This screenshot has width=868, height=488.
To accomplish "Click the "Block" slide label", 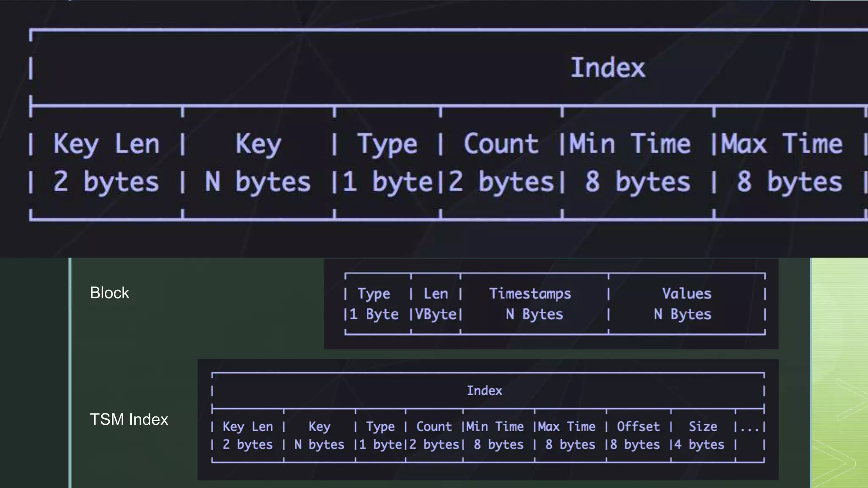I will [109, 293].
